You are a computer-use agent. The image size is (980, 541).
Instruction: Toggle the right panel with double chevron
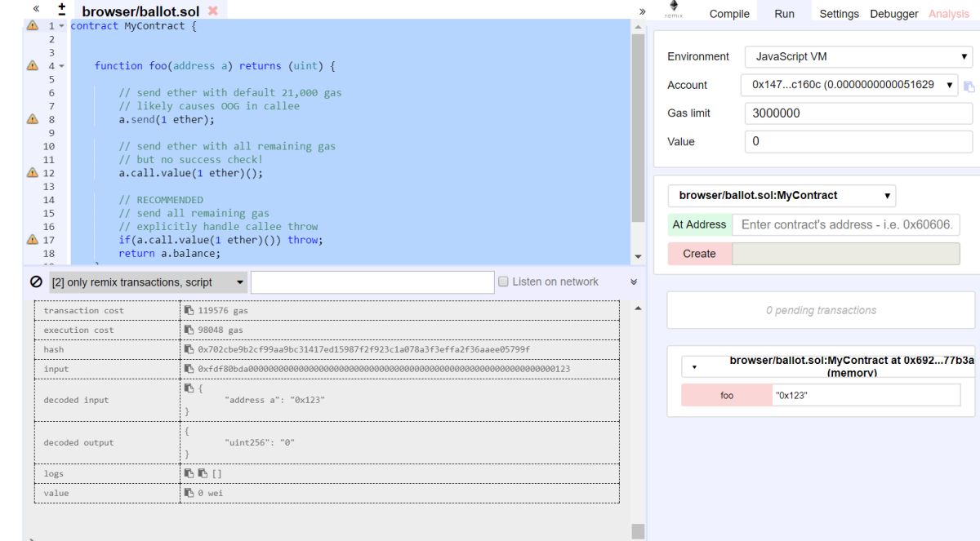(x=642, y=12)
